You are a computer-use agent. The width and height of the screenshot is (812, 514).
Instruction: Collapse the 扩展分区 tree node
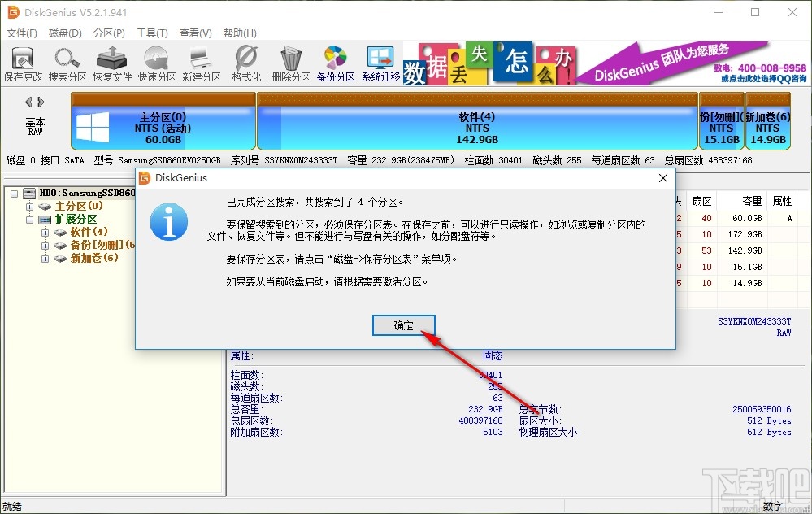pos(29,220)
